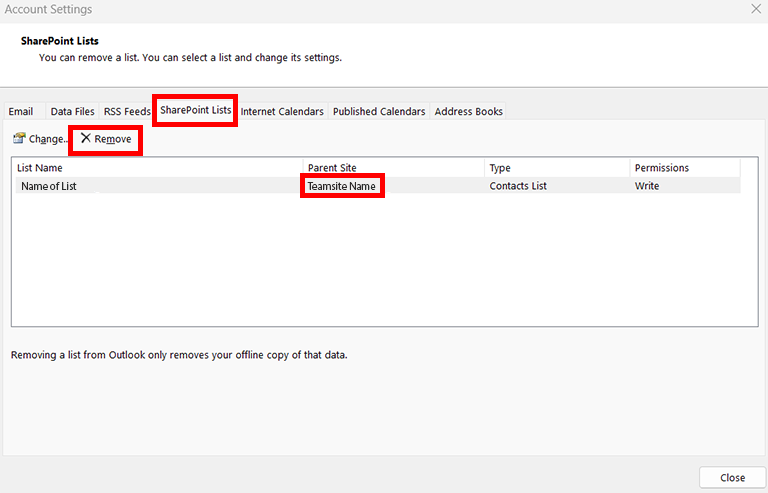Switch to the Email tab
The width and height of the screenshot is (768, 493).
coord(21,112)
